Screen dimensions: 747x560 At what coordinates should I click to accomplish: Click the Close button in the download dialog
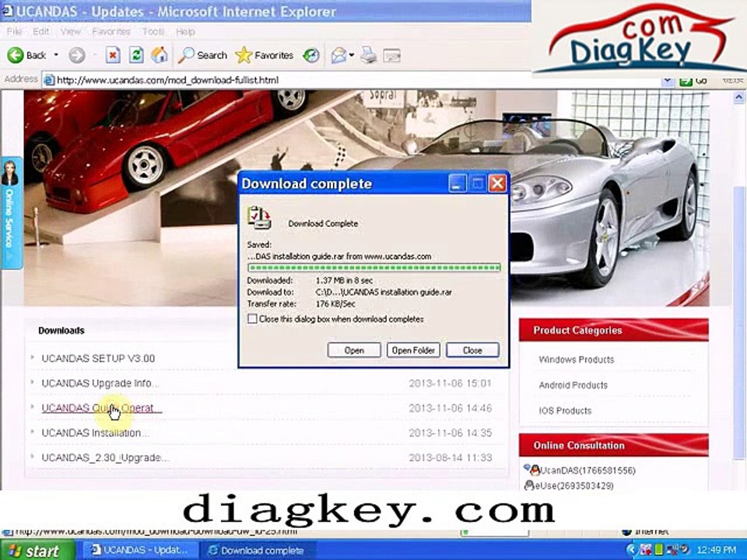(x=472, y=350)
